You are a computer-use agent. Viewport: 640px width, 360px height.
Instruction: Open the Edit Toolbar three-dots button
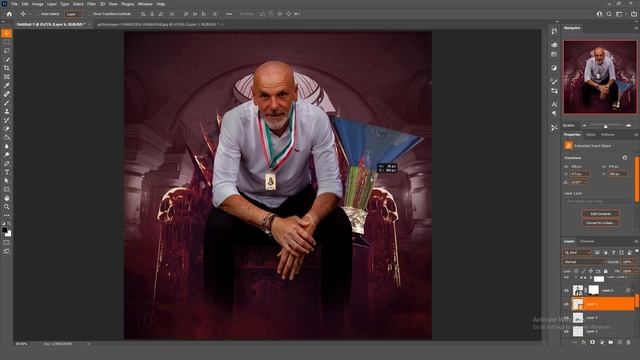[x=7, y=215]
